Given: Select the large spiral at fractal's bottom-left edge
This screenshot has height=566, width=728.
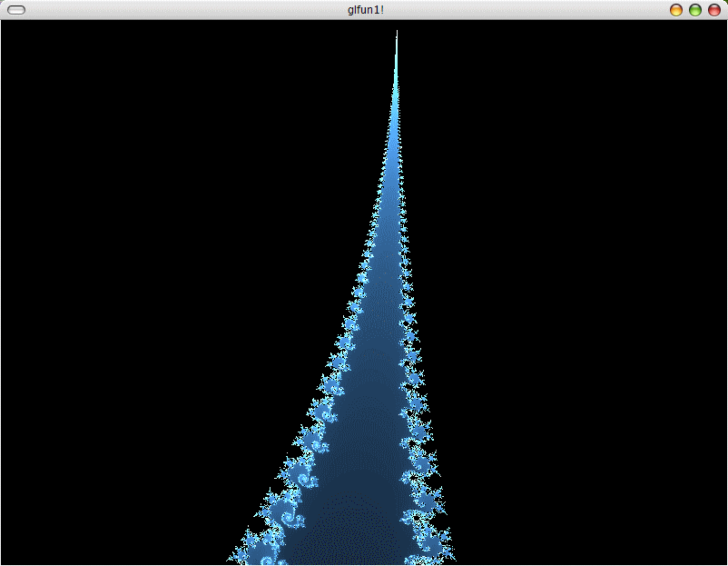Looking at the screenshot, I should [x=265, y=547].
